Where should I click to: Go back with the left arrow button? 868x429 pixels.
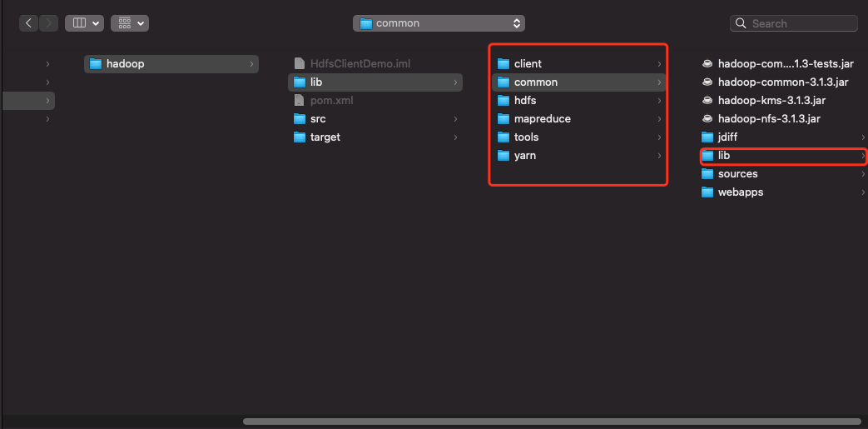pyautogui.click(x=29, y=23)
